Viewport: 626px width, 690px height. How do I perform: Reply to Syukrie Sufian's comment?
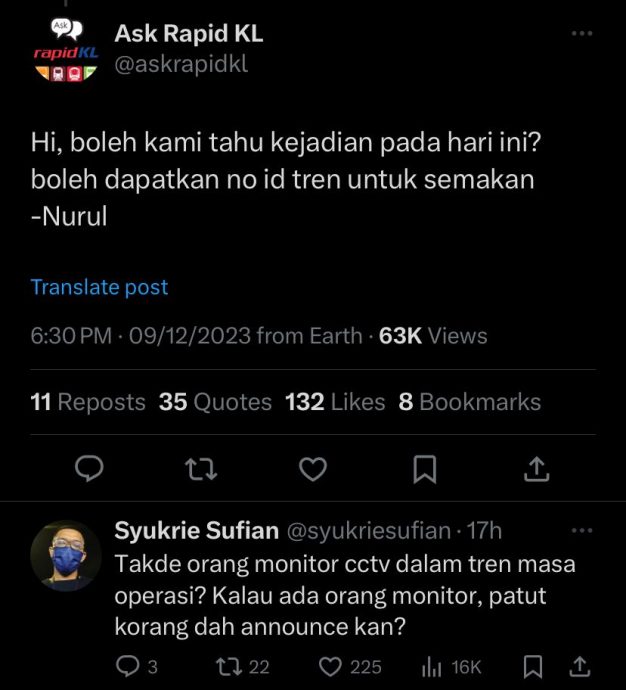130,667
